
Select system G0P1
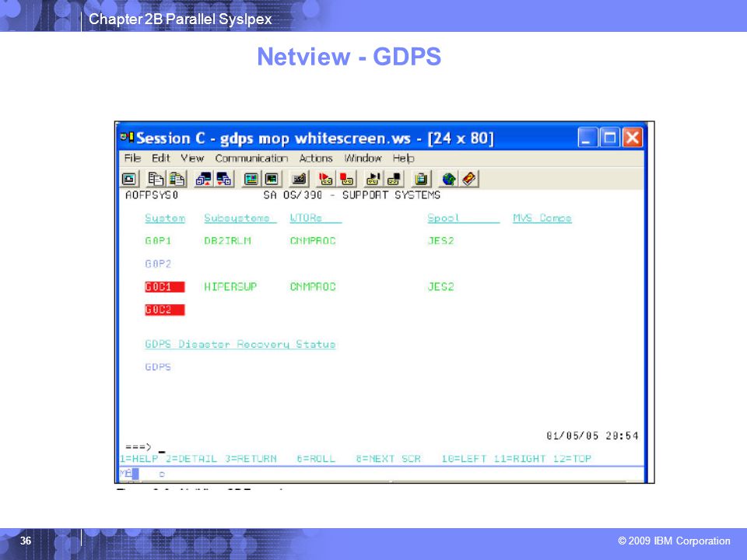pyautogui.click(x=158, y=241)
